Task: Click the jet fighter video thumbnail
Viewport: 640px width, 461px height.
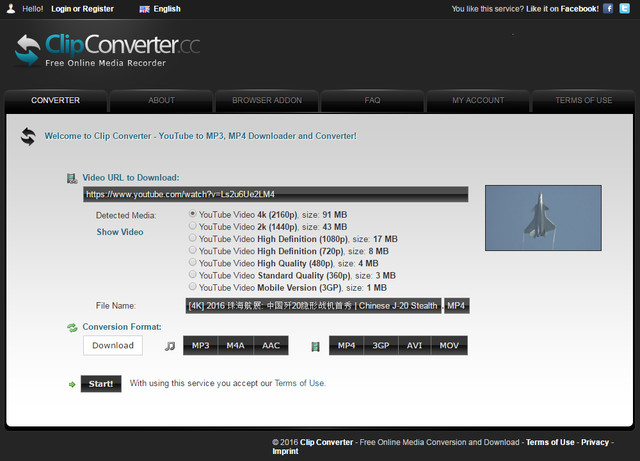Action: pyautogui.click(x=543, y=218)
